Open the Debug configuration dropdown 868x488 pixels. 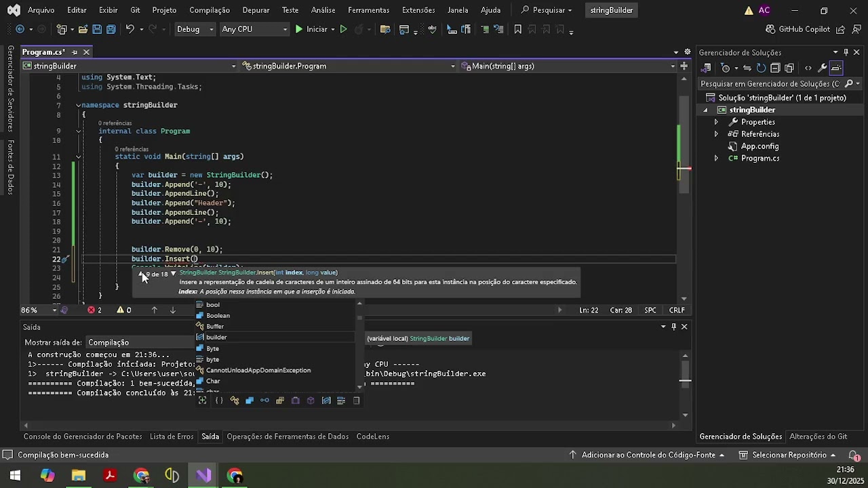pyautogui.click(x=195, y=29)
